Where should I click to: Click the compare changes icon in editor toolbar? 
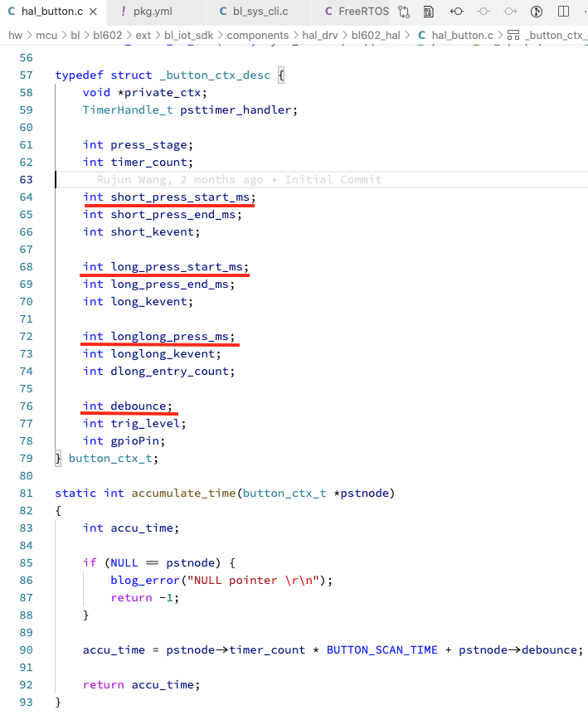404,12
